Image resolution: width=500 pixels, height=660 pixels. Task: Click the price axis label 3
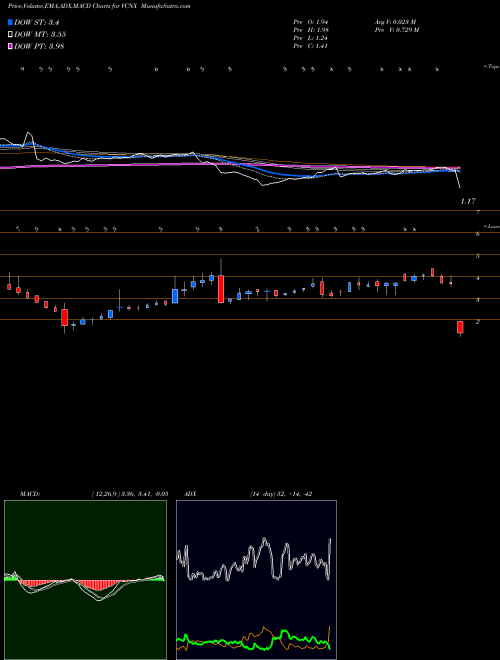(x=478, y=300)
